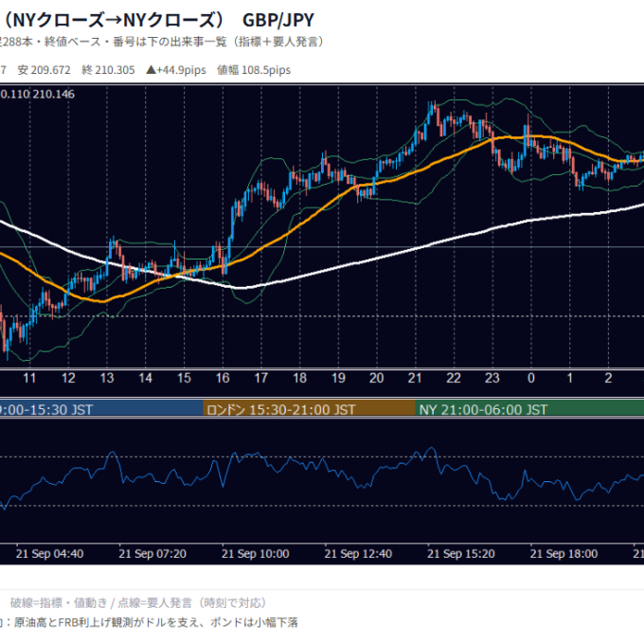Image resolution: width=644 pixels, height=644 pixels.
Task: Click hour label 21 on the axis
Action: (415, 378)
